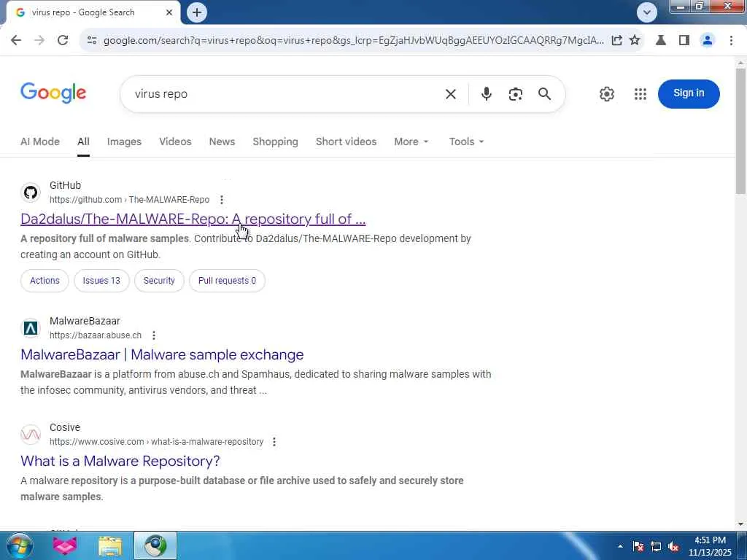747x560 pixels.
Task: Go back using the browser back arrow
Action: 16,41
